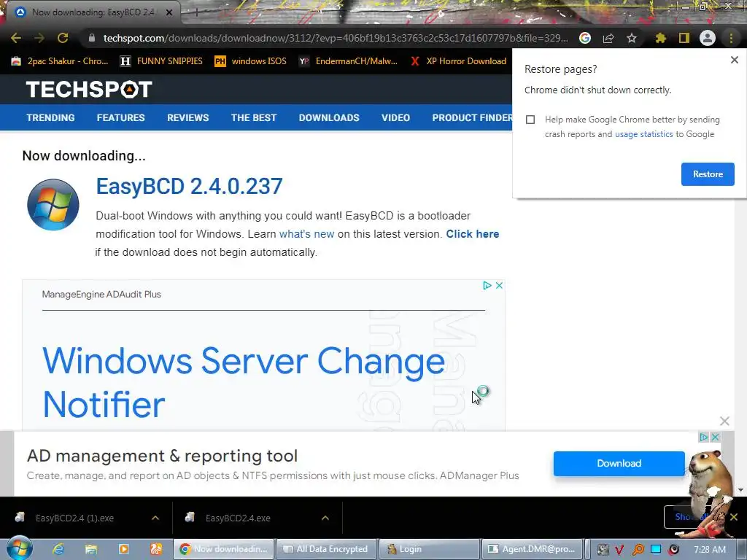
Task: Open the EndermanCH/Malw... bookmark
Action: tap(348, 61)
